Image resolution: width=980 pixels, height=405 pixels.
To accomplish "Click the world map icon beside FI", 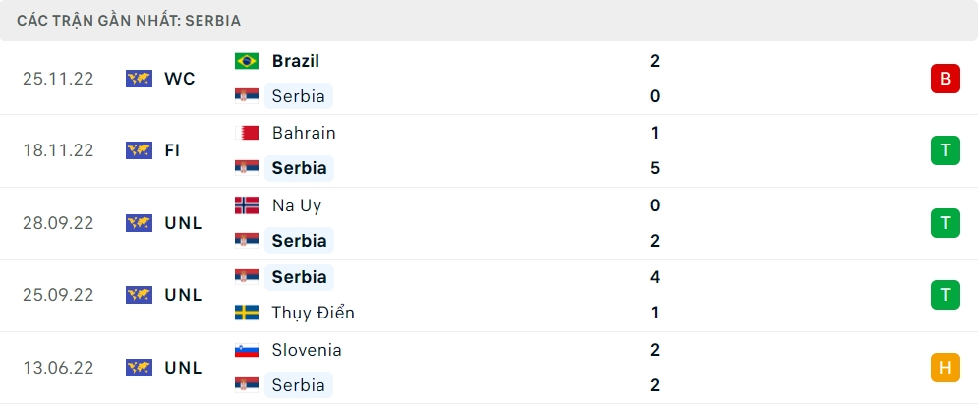I will (x=139, y=150).
